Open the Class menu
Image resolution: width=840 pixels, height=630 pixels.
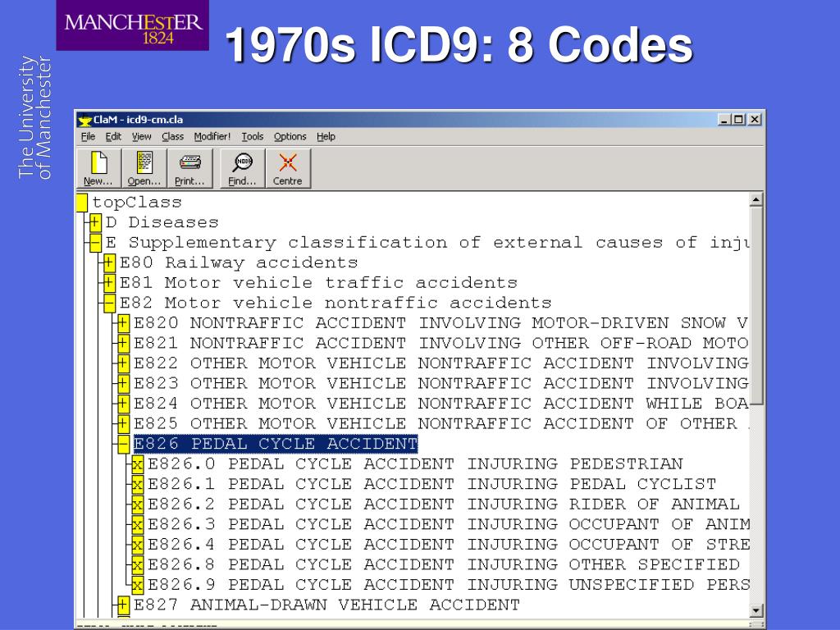172,137
